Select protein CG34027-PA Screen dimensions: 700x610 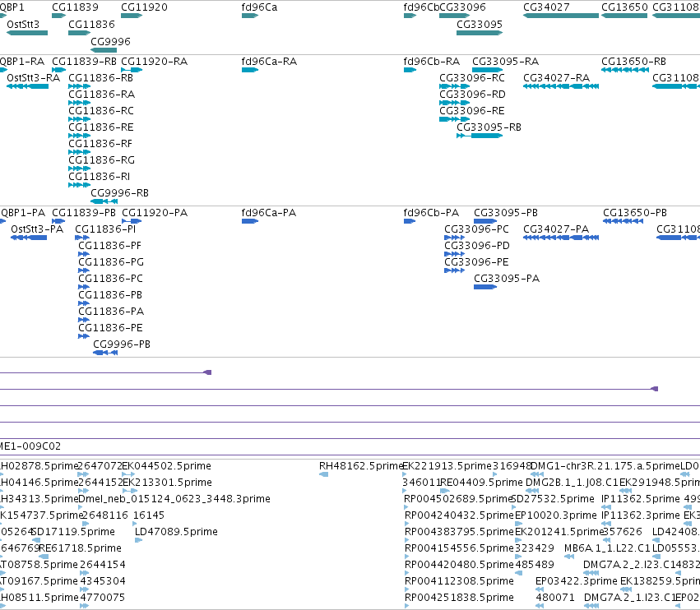556,229
